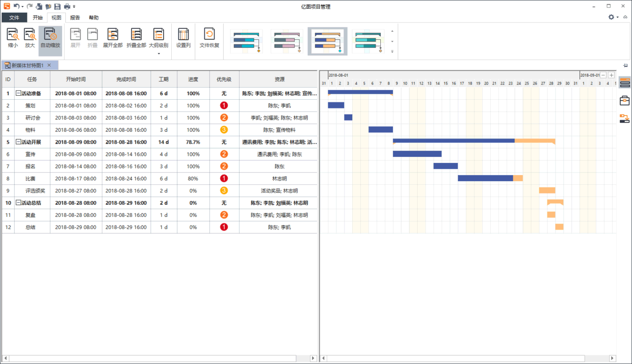
Task: Click the 78.7% progress cell
Action: coord(193,142)
